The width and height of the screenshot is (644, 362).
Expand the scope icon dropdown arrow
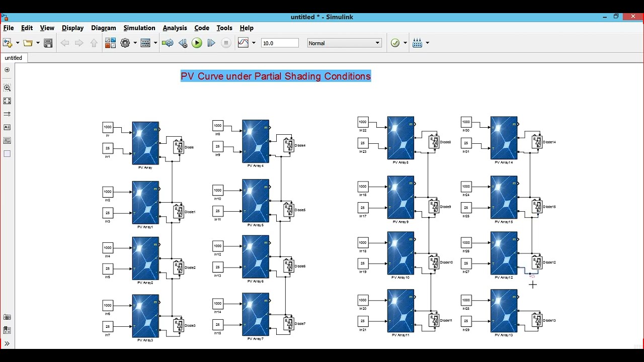tap(254, 43)
